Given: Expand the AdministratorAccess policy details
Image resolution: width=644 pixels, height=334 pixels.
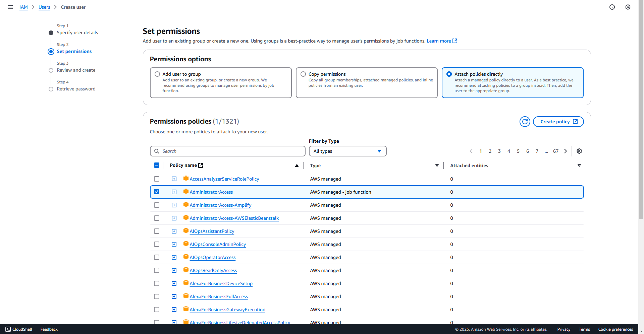Looking at the screenshot, I should (174, 192).
